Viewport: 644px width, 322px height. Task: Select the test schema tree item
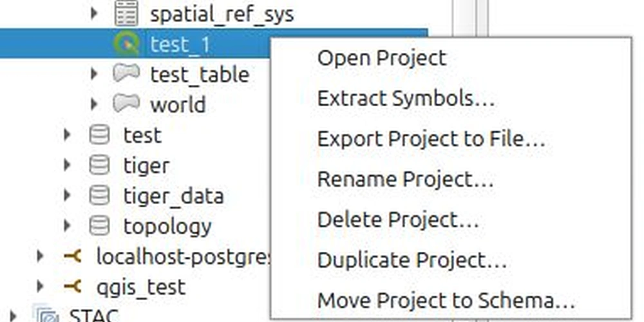(x=142, y=135)
